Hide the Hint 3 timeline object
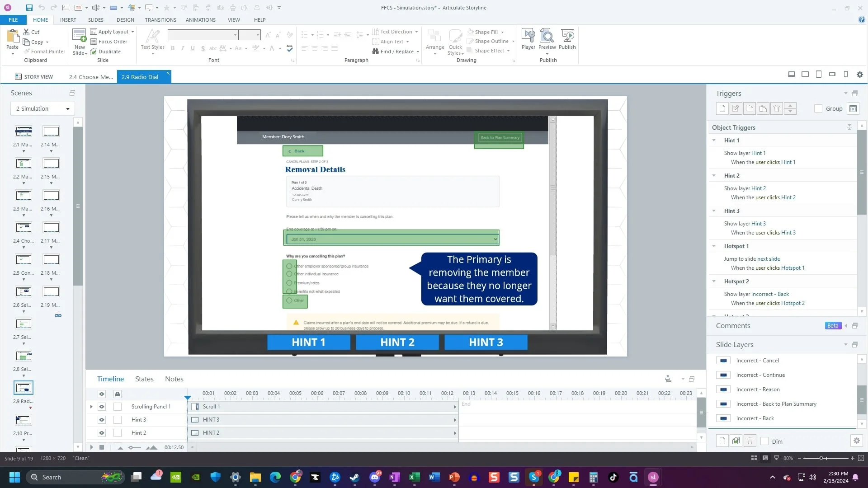 click(x=102, y=420)
